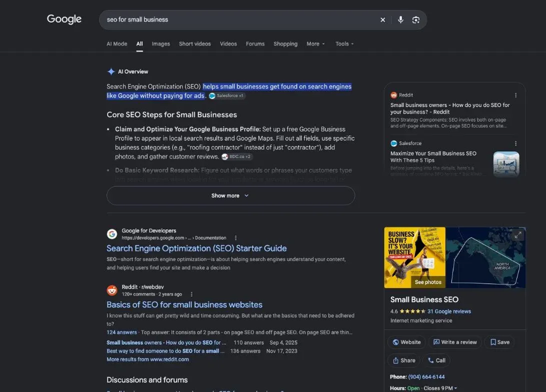Click the Google for Developers favicon

coord(112,234)
